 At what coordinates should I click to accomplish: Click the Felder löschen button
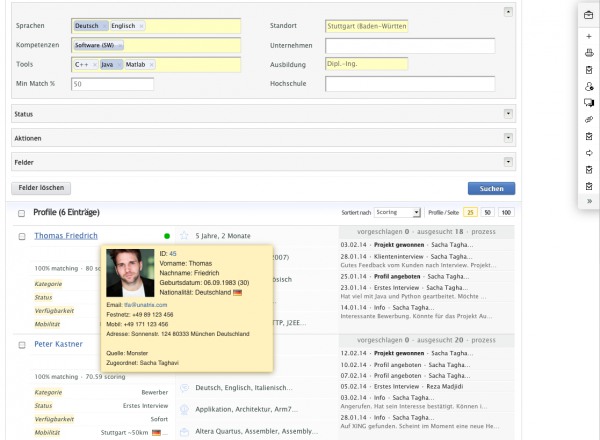pos(41,188)
